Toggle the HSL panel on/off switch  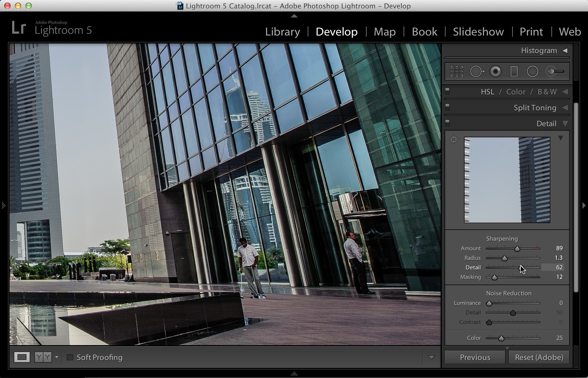point(447,91)
